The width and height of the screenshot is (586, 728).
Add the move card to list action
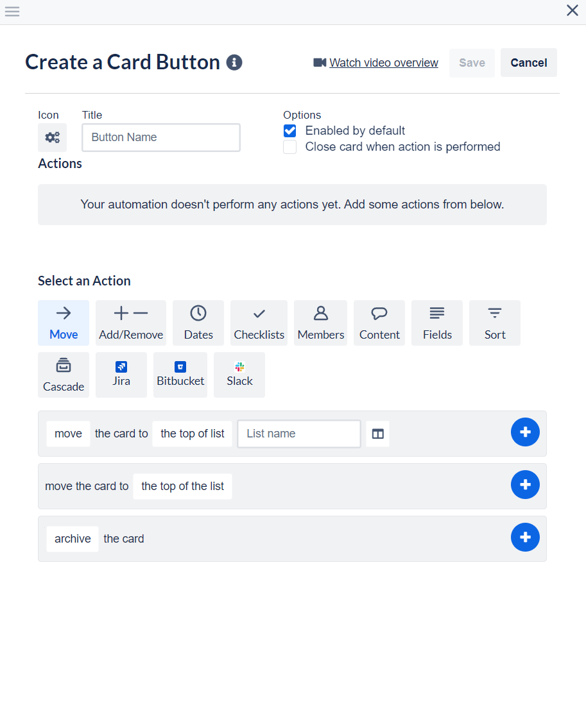pos(524,432)
